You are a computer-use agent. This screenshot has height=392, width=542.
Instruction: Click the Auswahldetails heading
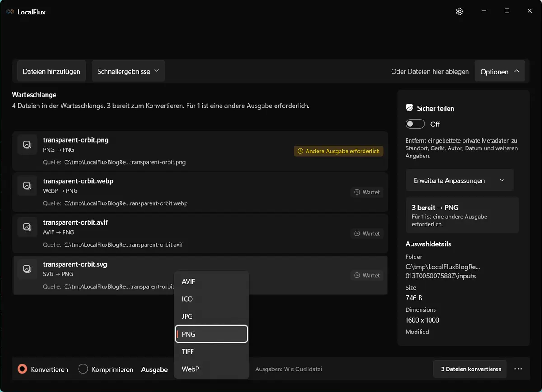click(428, 244)
